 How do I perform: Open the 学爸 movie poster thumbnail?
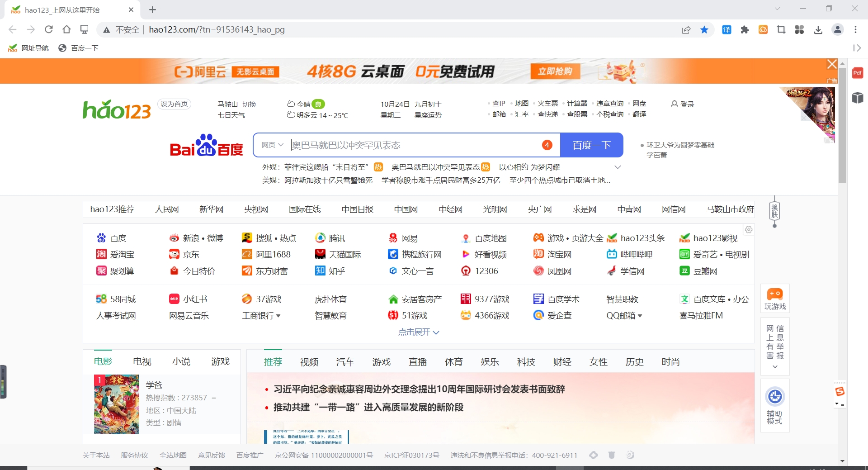[117, 404]
